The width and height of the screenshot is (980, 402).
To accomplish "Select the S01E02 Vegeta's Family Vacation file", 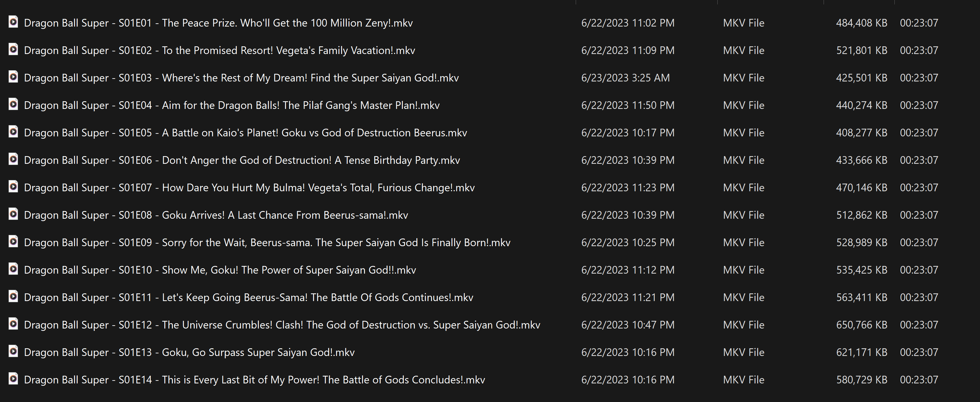I will 219,51.
